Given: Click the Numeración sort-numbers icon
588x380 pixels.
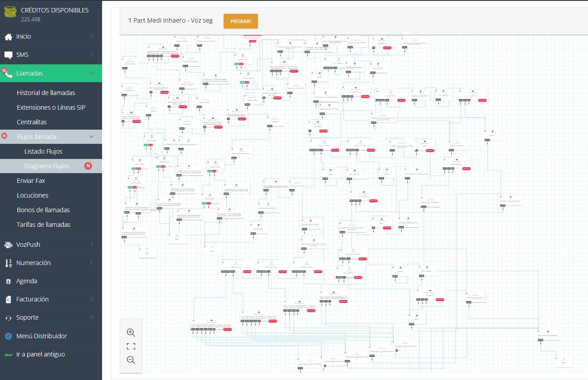Looking at the screenshot, I should 8,263.
